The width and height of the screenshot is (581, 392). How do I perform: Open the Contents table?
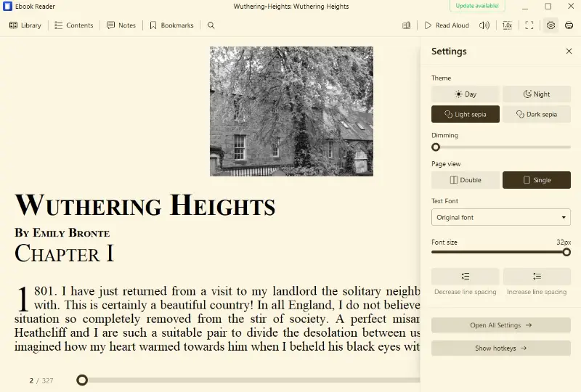[x=74, y=25]
